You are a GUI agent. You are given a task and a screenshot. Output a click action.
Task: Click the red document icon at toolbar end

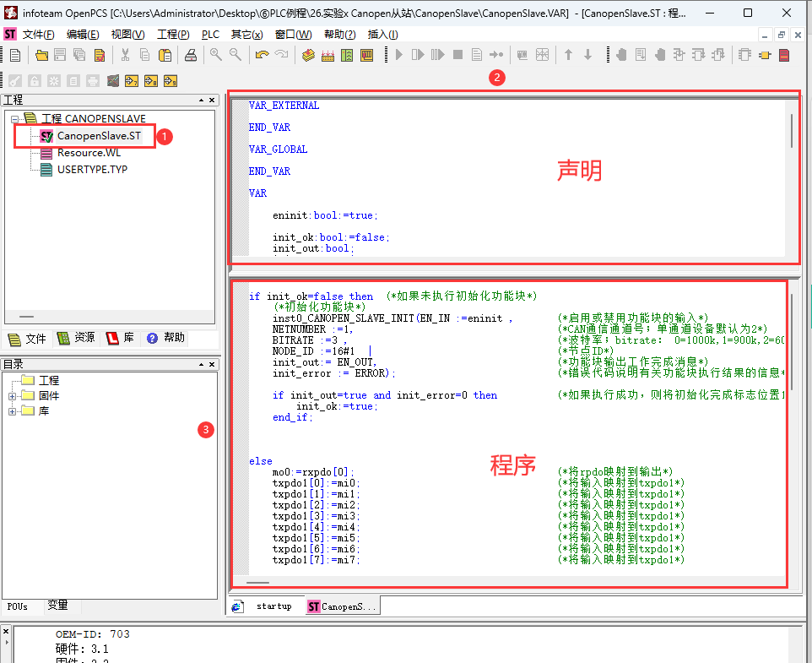(x=784, y=56)
